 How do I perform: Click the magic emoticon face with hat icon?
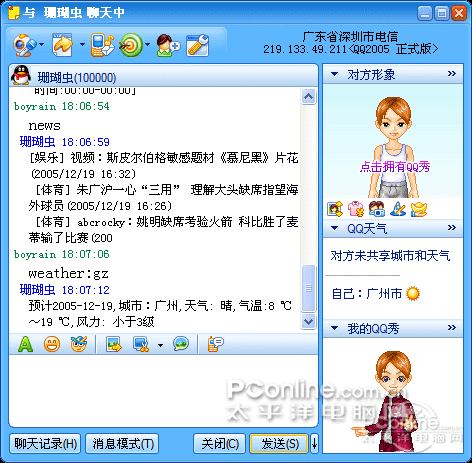79,344
